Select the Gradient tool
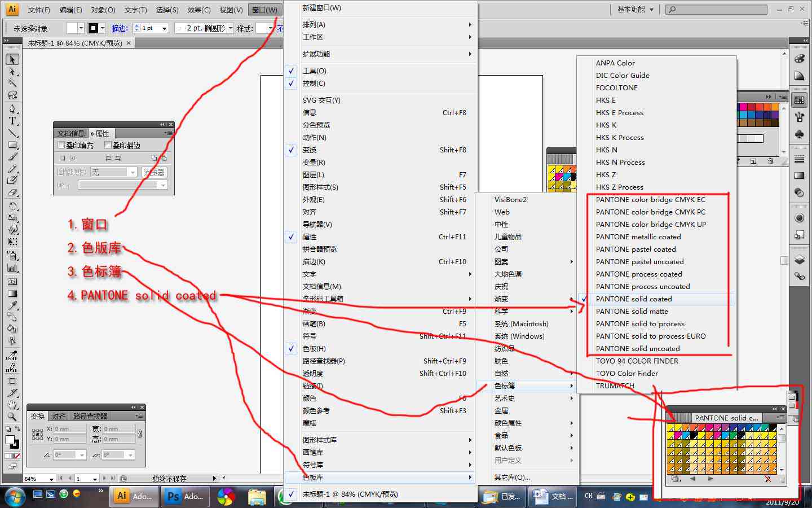This screenshot has height=508, width=812. tap(12, 293)
